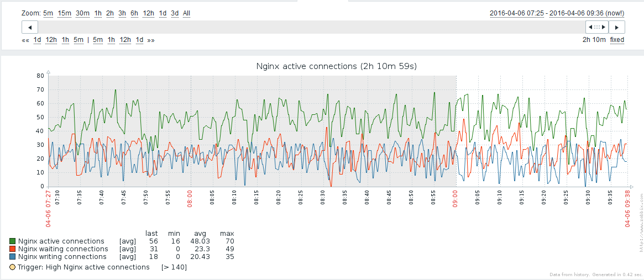This screenshot has width=644, height=280.
Task: Click avg value 23.3 in legend
Action: point(203,249)
